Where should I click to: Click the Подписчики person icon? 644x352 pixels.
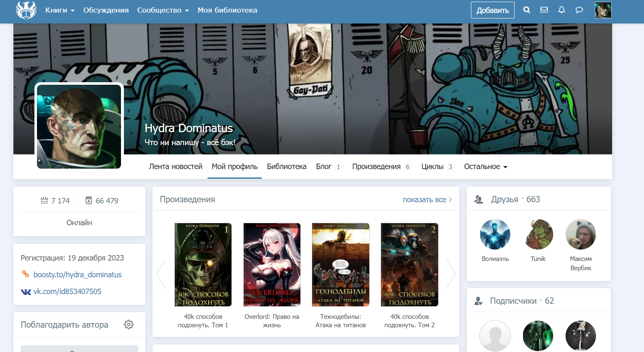click(478, 301)
